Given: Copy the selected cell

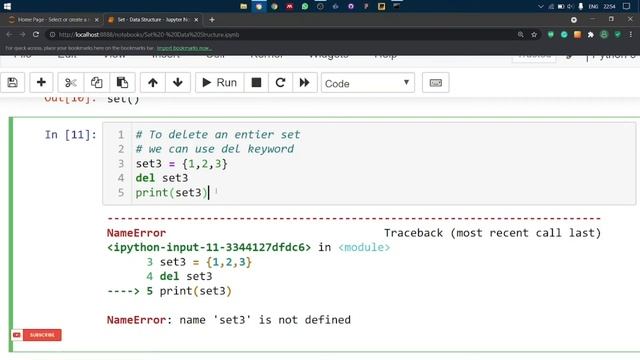Looking at the screenshot, I should click(x=96, y=83).
